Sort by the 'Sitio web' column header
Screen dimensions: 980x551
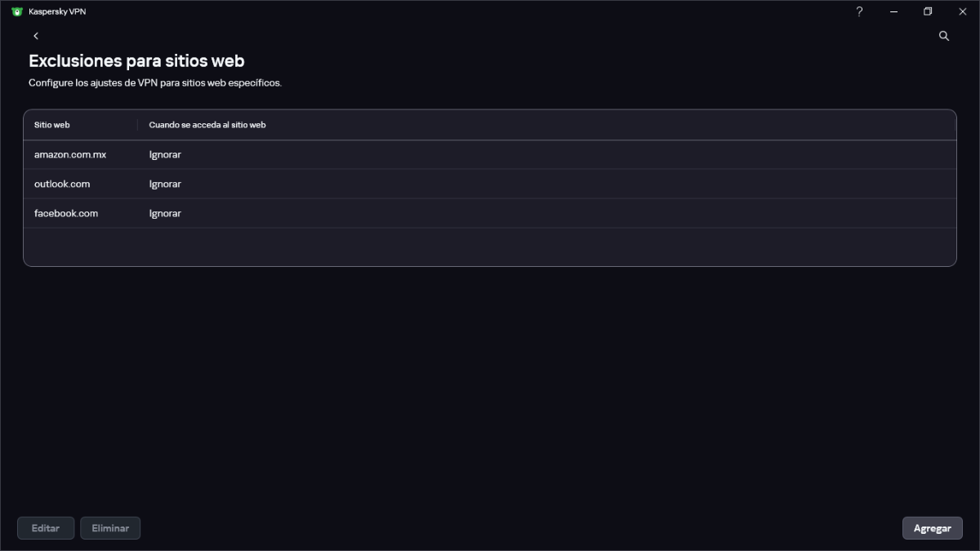click(52, 125)
